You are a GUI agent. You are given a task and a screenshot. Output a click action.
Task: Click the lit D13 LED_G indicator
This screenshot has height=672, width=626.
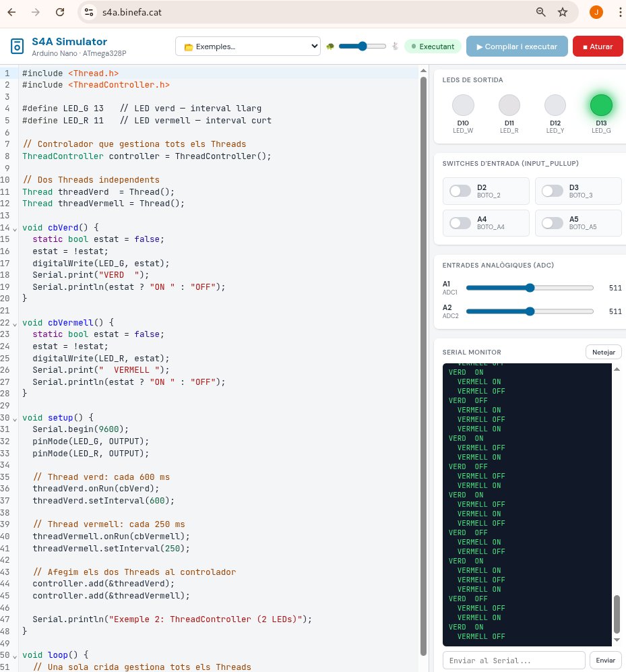601,105
